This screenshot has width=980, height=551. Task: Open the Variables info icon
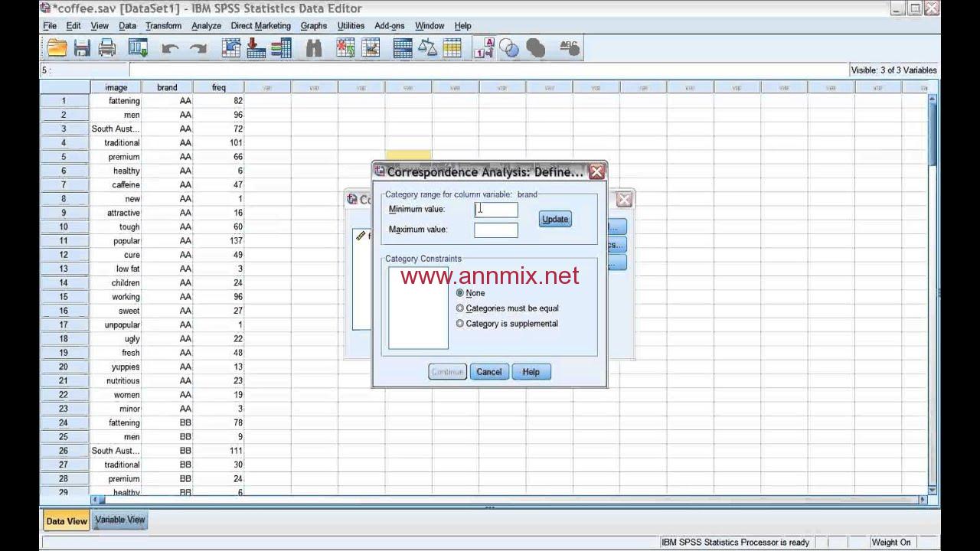(x=282, y=48)
